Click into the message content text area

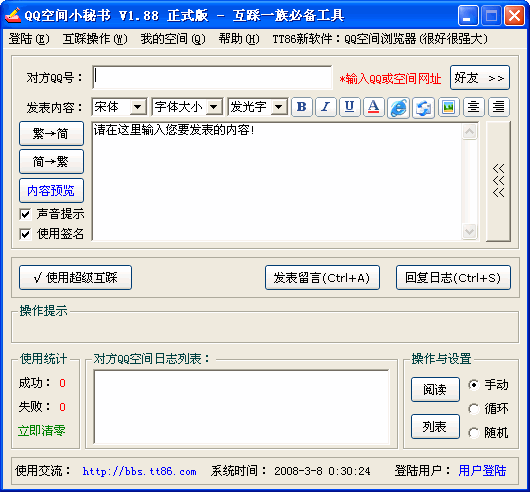coord(276,181)
